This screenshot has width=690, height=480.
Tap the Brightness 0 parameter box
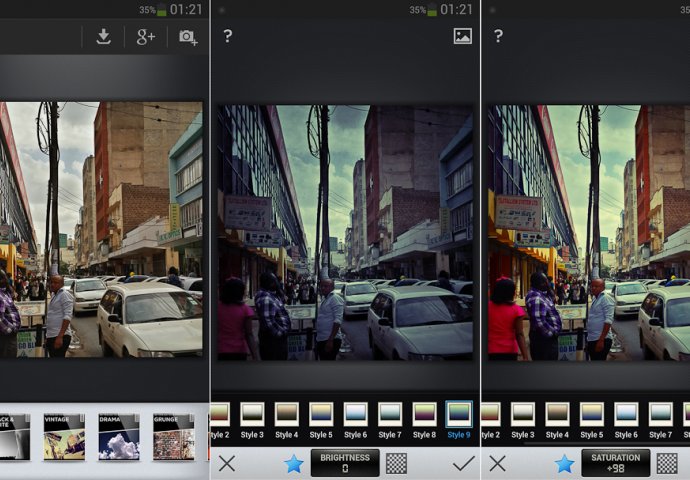coord(344,463)
